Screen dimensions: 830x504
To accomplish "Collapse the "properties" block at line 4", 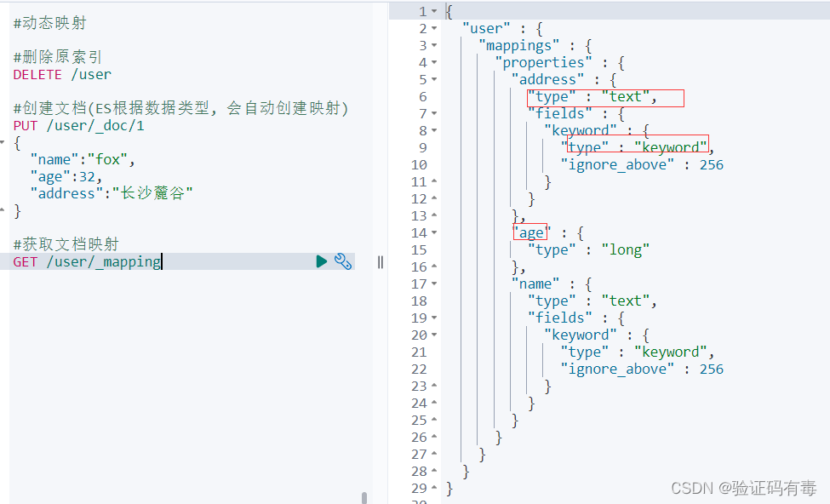I will coord(434,62).
